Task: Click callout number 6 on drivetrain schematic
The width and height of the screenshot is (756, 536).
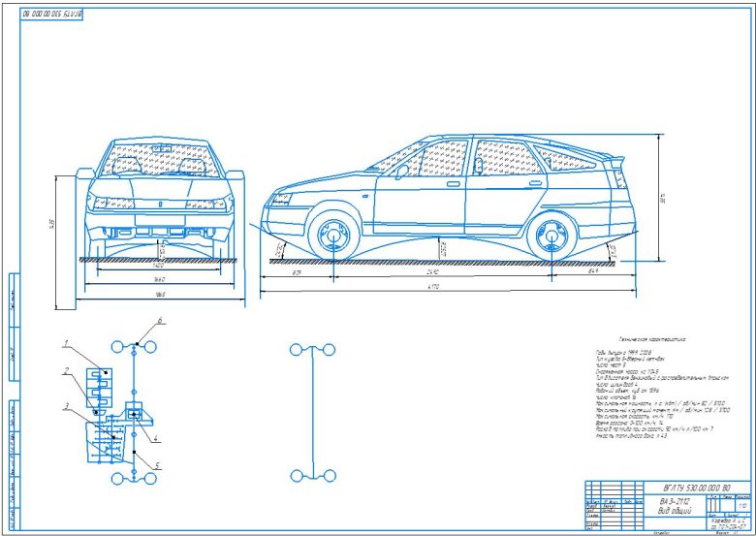Action: click(x=161, y=321)
